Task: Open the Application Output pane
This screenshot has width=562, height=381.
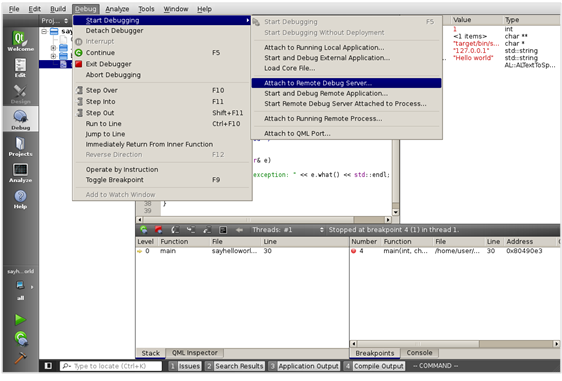Action: click(304, 366)
